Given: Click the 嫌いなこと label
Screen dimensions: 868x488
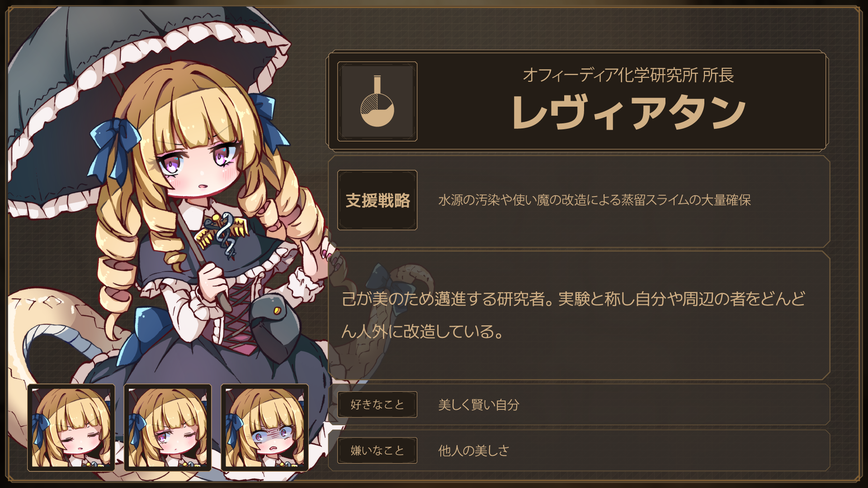Looking at the screenshot, I should [x=377, y=450].
